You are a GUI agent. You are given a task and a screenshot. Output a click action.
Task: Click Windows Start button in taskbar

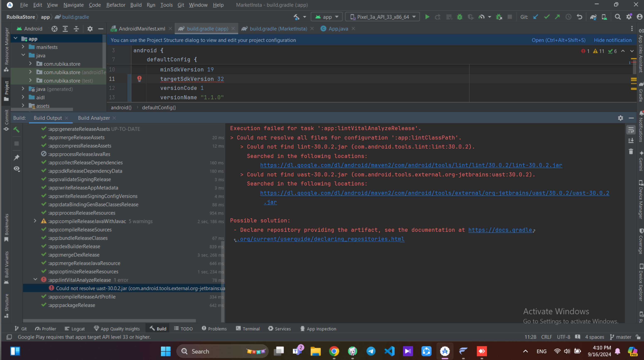[x=165, y=351]
